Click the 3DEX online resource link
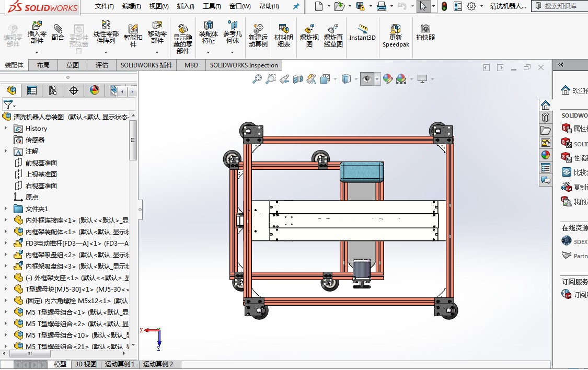Image resolution: width=588 pixels, height=370 pixels. click(x=574, y=241)
